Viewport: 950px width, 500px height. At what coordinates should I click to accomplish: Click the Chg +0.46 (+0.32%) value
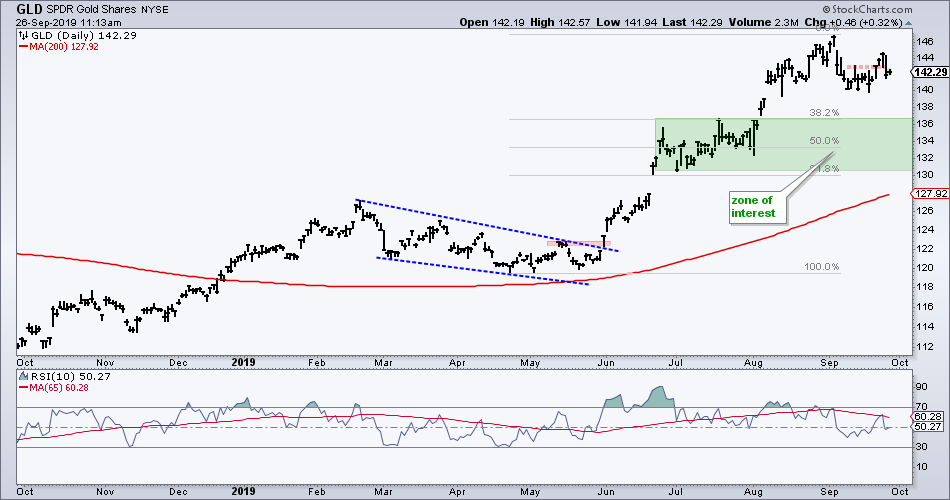point(854,22)
